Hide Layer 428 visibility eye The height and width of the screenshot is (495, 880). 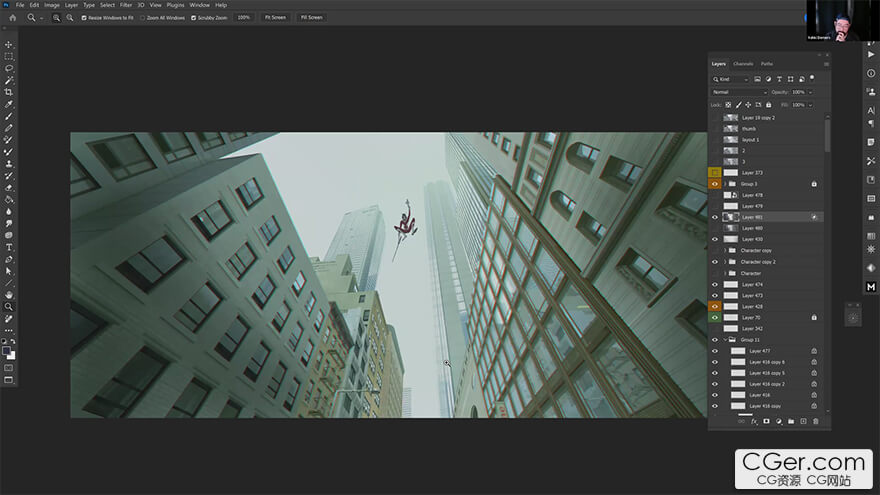pyautogui.click(x=714, y=306)
